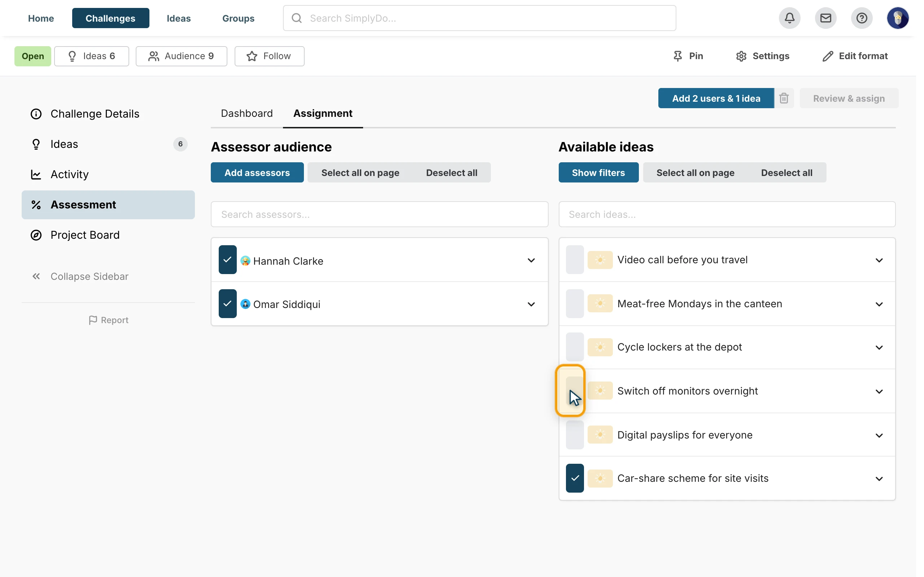This screenshot has height=577, width=924.
Task: Switch to the Dashboard tab
Action: point(247,113)
